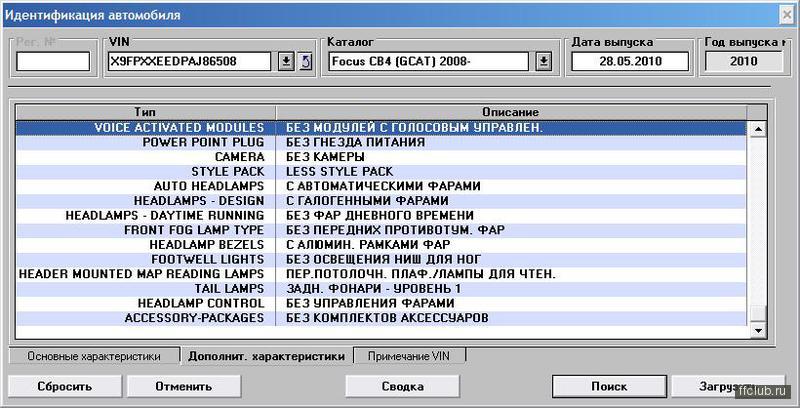The height and width of the screenshot is (408, 800).
Task: Click description С АВТОМАТИЧЕСКИМИ ФАРАМИ
Action: [x=383, y=186]
